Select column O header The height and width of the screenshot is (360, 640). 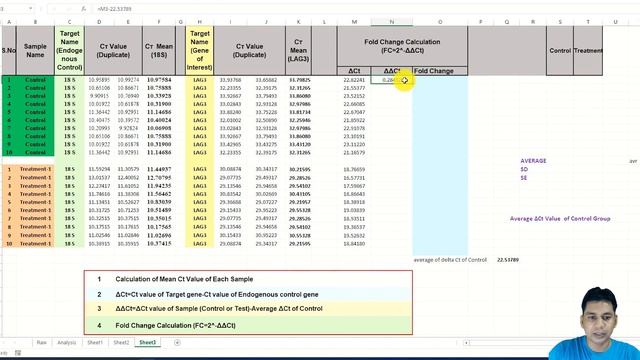pyautogui.click(x=440, y=22)
